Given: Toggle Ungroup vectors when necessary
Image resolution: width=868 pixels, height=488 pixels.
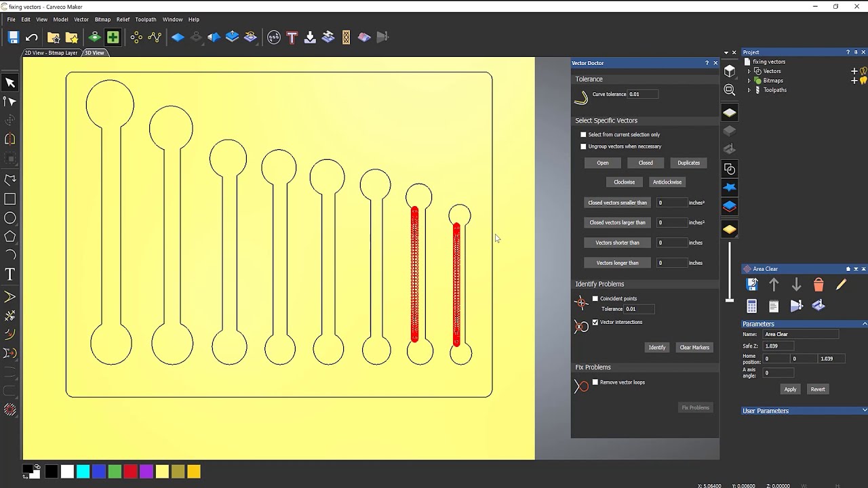Looking at the screenshot, I should tap(583, 146).
